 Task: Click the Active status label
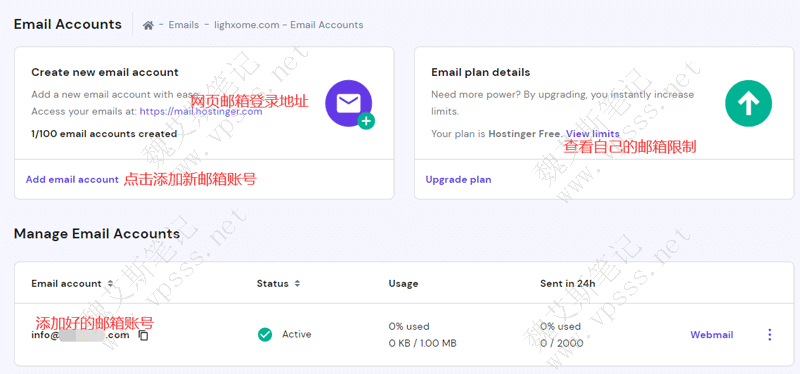pos(296,335)
